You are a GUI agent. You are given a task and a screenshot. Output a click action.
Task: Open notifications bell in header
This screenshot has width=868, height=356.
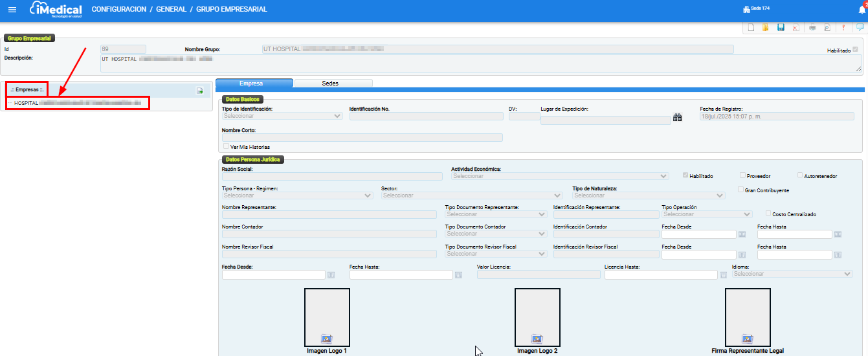pyautogui.click(x=862, y=9)
